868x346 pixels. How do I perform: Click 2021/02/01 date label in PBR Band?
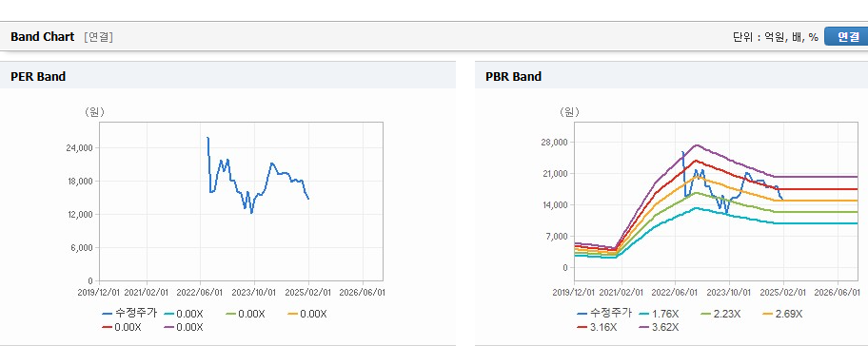click(x=621, y=293)
